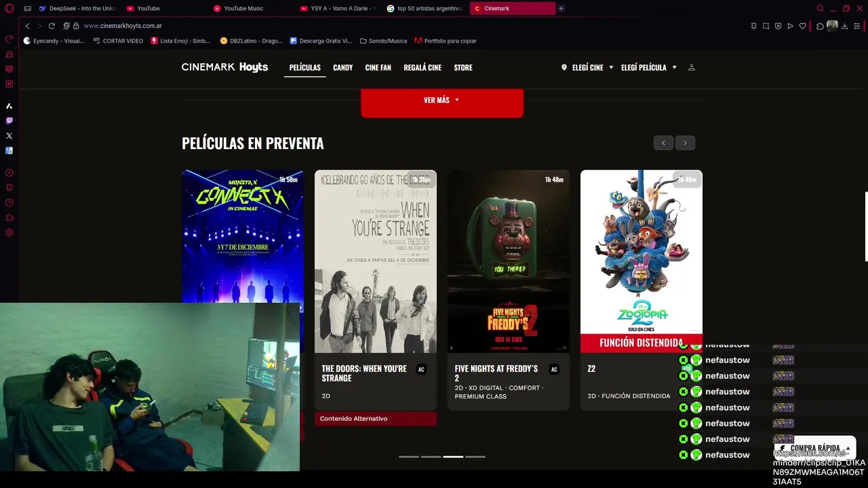Expand the ELEGÍ CINE dropdown

click(x=587, y=68)
